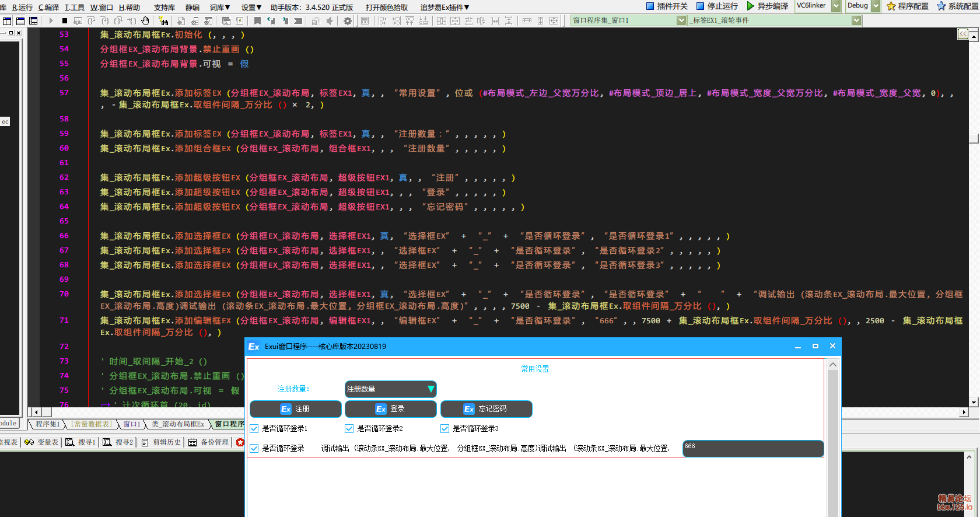
Task: Click the 异步编译 green arrow
Action: pyautogui.click(x=751, y=6)
